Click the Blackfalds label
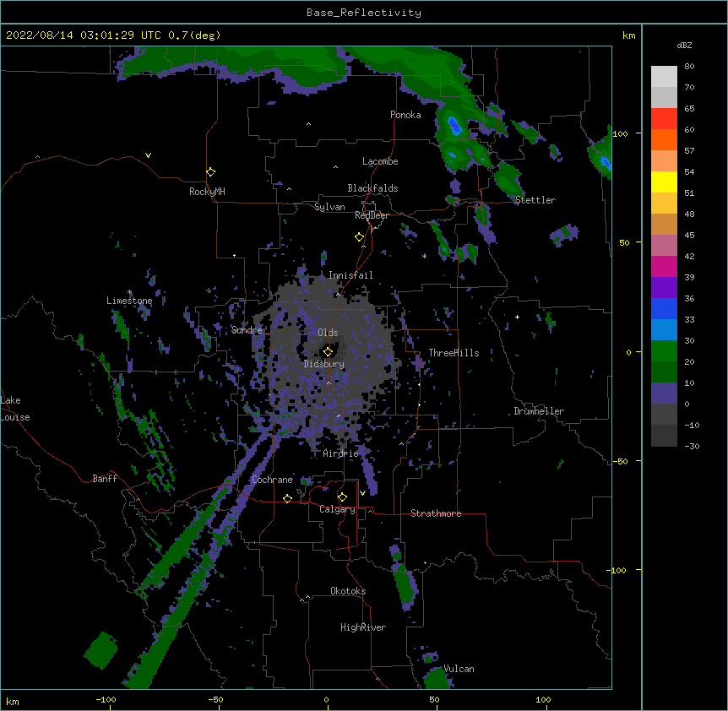 click(x=372, y=188)
